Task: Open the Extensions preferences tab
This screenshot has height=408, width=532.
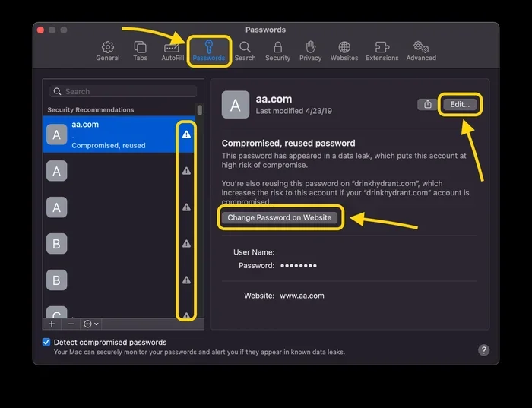Action: (382, 51)
